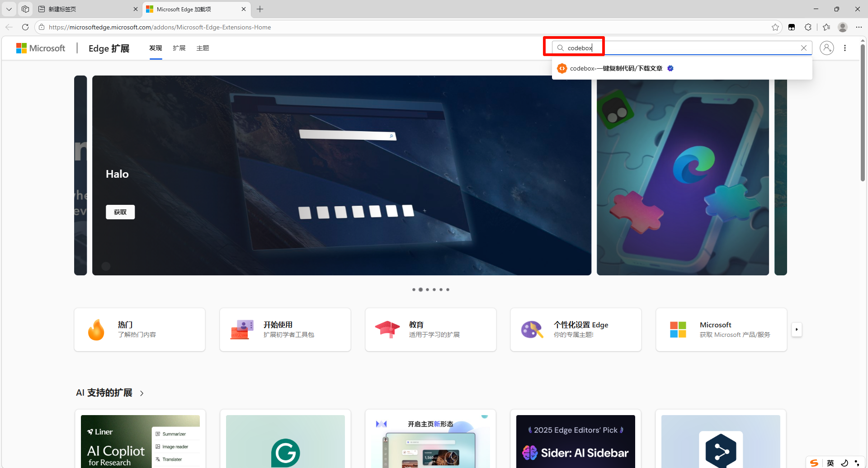Click the page Refresh icon
The width and height of the screenshot is (868, 468).
point(25,27)
